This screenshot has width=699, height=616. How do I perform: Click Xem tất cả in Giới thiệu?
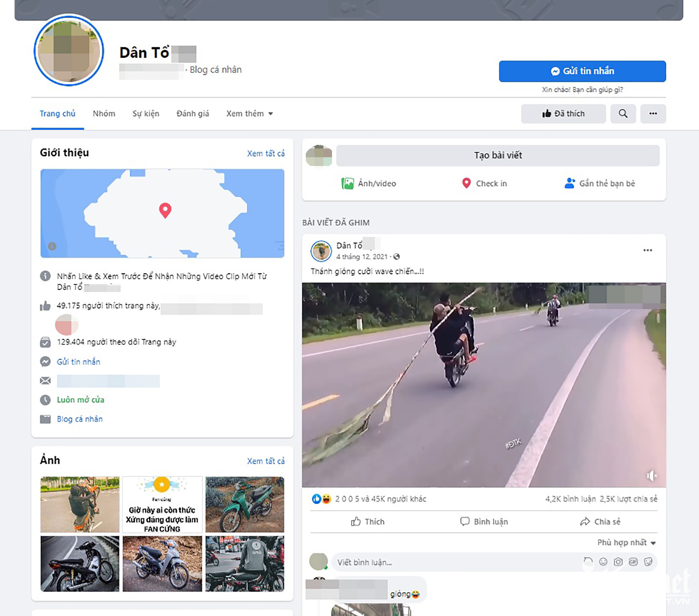(266, 153)
